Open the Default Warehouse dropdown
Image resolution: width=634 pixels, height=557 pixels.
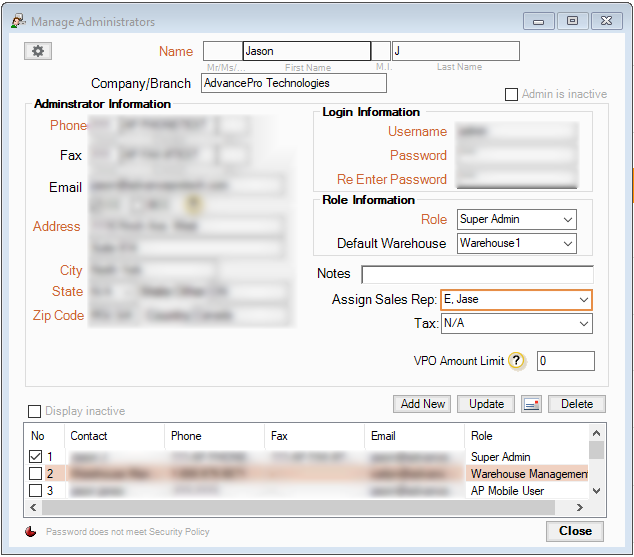click(x=568, y=243)
